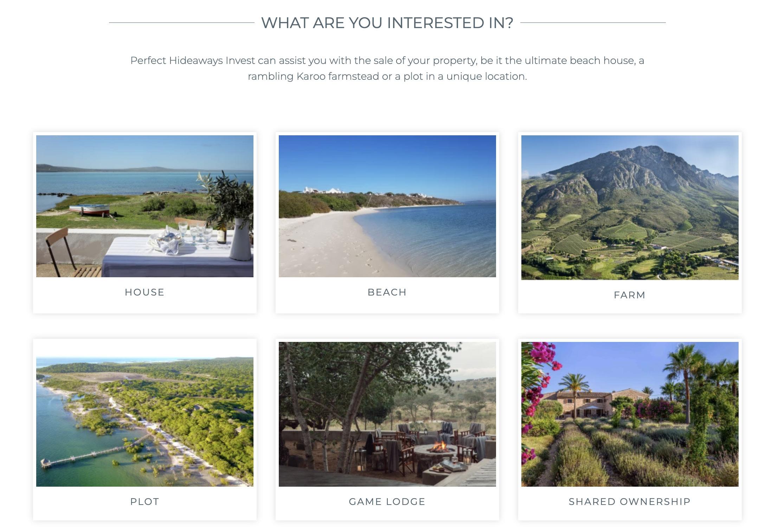The image size is (778, 532).
Task: Click the Perfect Hideaways Invest description text
Action: coord(387,68)
